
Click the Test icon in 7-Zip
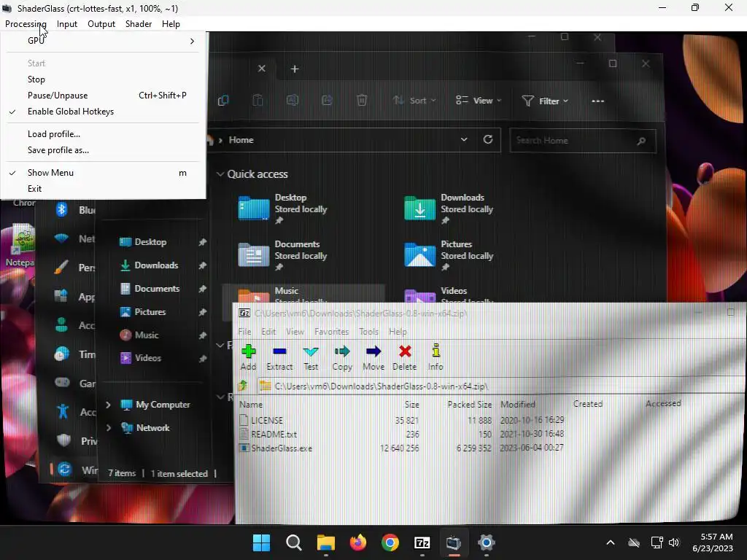pos(311,357)
